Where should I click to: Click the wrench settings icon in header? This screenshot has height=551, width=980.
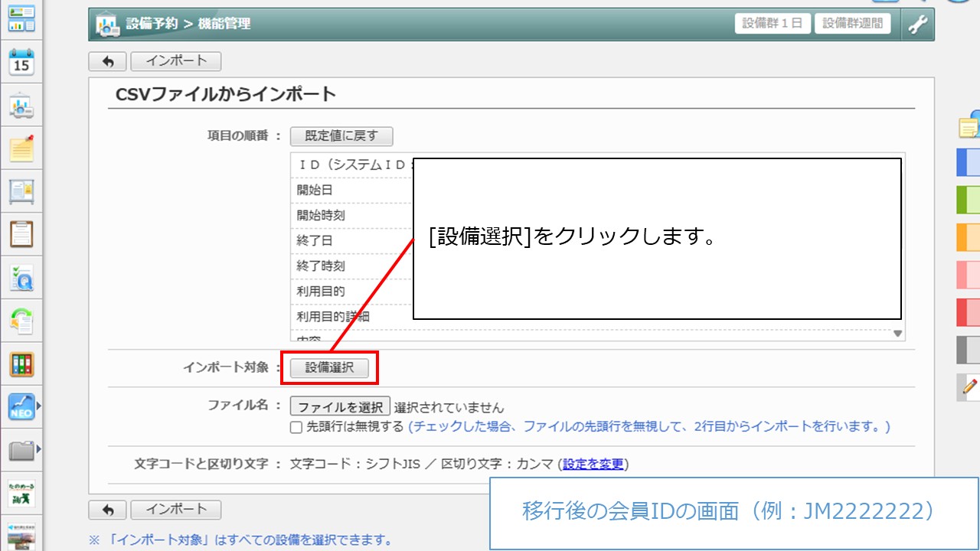pos(917,24)
